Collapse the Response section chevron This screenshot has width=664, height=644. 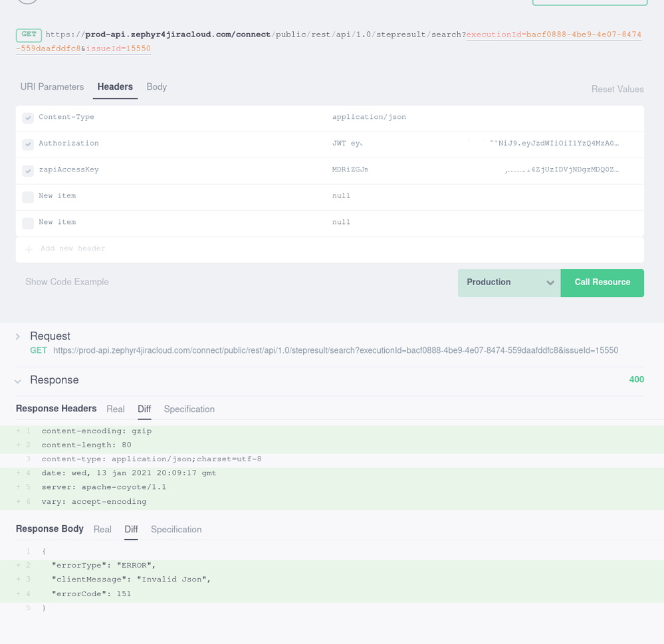18,381
